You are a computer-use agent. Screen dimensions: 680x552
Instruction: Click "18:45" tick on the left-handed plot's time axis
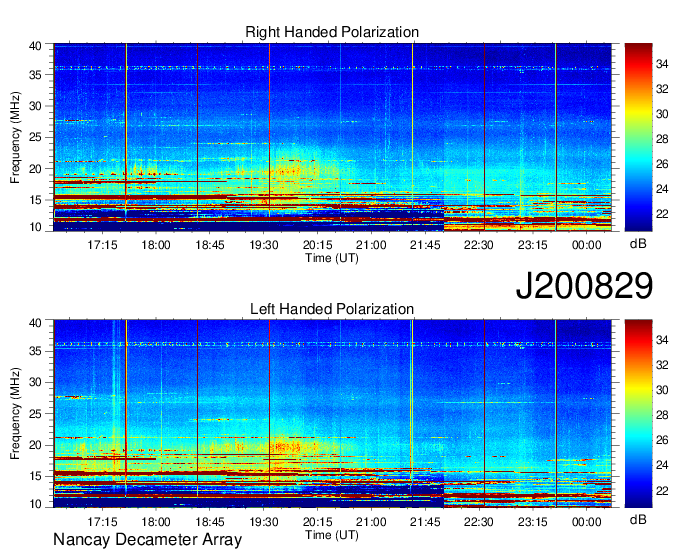tap(210, 522)
